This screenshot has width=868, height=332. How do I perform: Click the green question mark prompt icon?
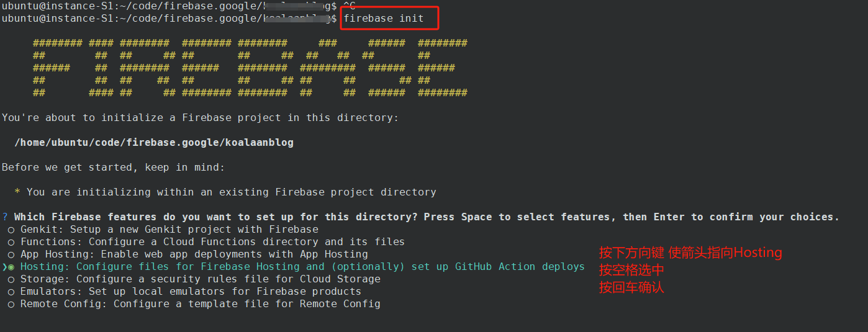pos(5,217)
